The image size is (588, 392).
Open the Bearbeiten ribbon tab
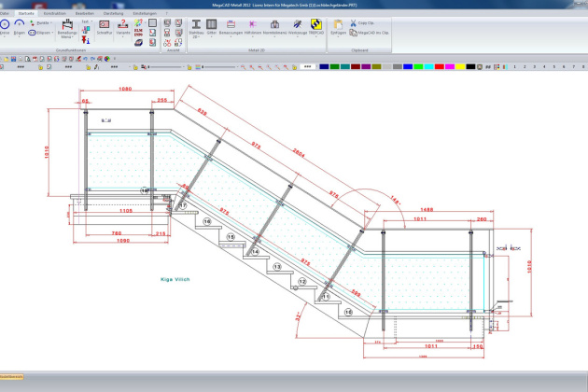84,13
